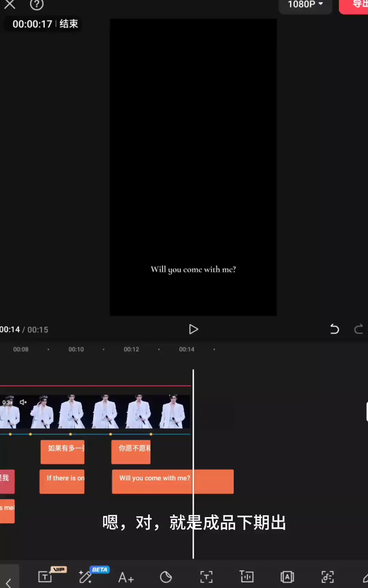The width and height of the screenshot is (368, 588).
Task: Open the text recognition bracket-T icon
Action: [206, 577]
